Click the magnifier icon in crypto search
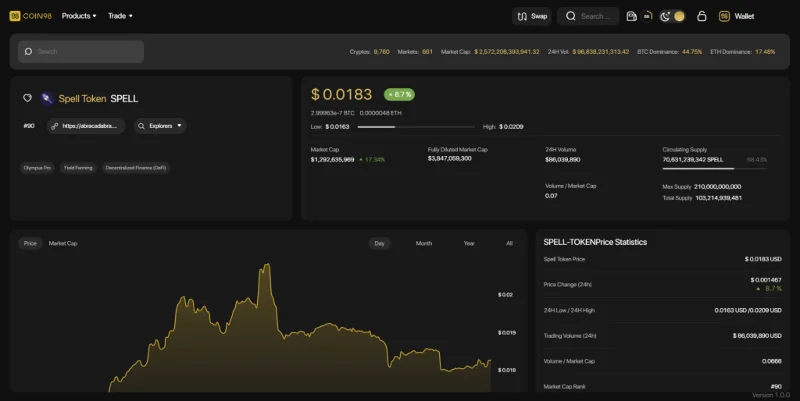 point(29,52)
